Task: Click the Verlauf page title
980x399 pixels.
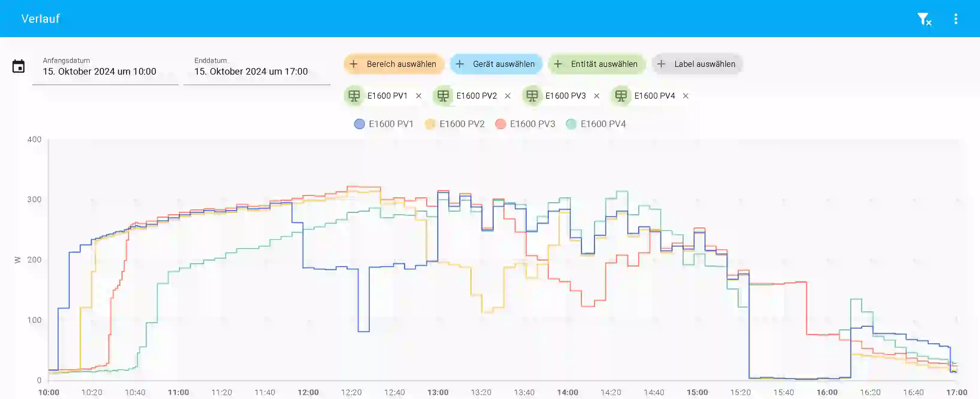Action: coord(40,19)
